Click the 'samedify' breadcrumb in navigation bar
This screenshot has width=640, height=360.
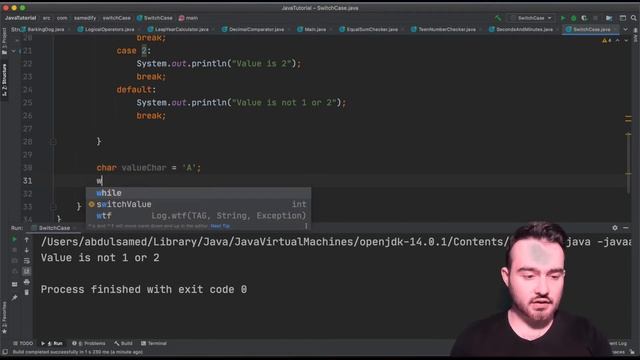coord(85,18)
